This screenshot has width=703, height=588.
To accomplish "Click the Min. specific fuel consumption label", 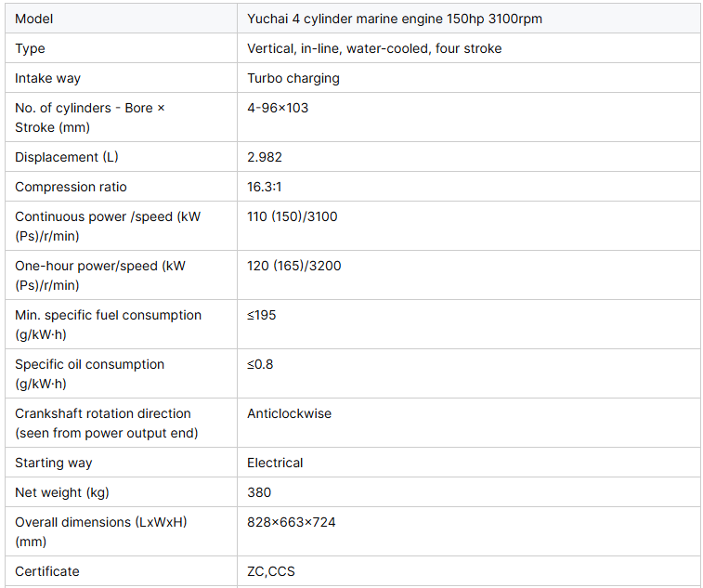I will (108, 324).
